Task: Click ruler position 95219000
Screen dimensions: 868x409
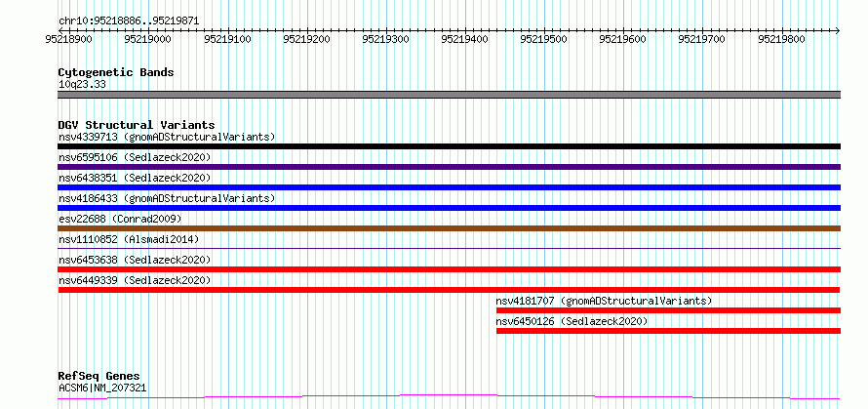Action: tap(148, 39)
